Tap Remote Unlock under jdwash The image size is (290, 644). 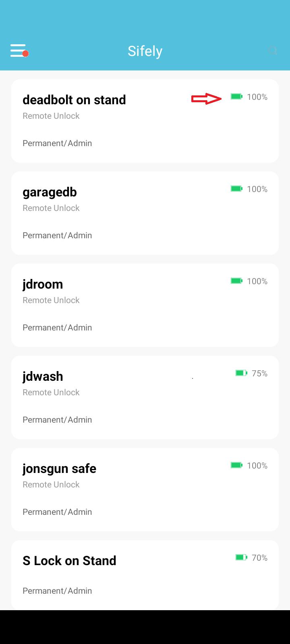click(x=51, y=392)
